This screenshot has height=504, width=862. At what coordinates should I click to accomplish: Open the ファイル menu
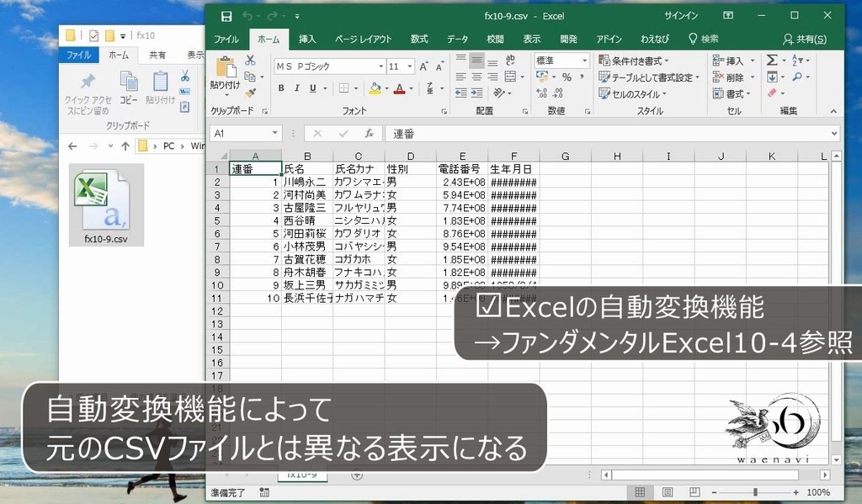point(226,38)
